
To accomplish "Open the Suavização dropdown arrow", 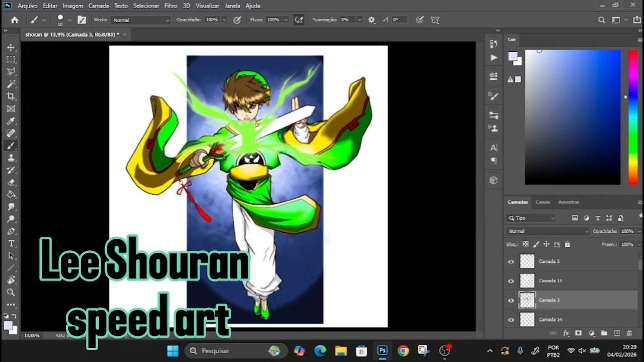I will coord(359,20).
